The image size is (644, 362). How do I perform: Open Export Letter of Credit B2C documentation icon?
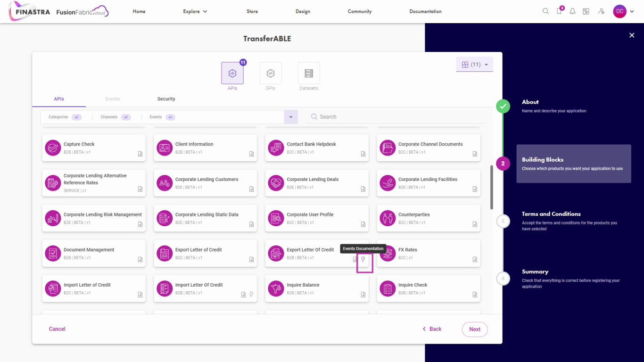[x=252, y=260]
